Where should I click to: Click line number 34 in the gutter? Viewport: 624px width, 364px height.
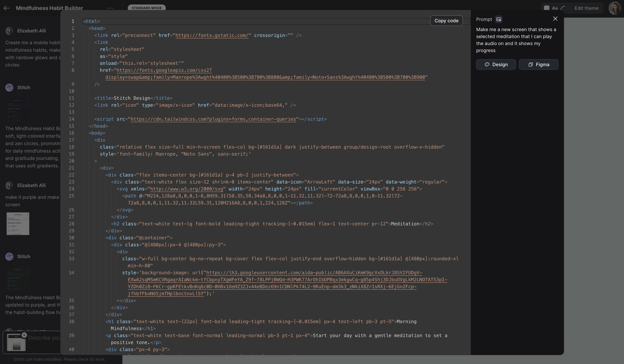pos(71,273)
